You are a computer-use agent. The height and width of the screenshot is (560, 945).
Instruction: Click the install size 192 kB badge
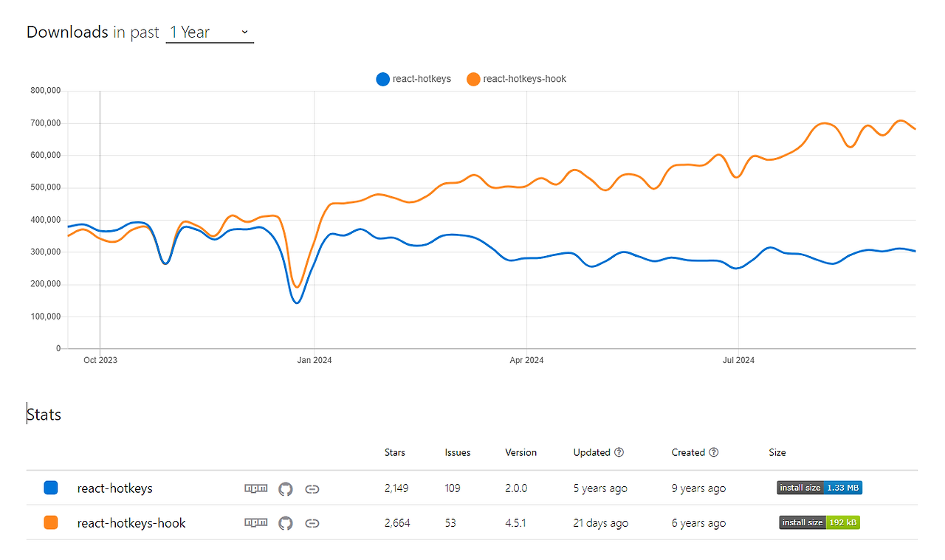[819, 522]
